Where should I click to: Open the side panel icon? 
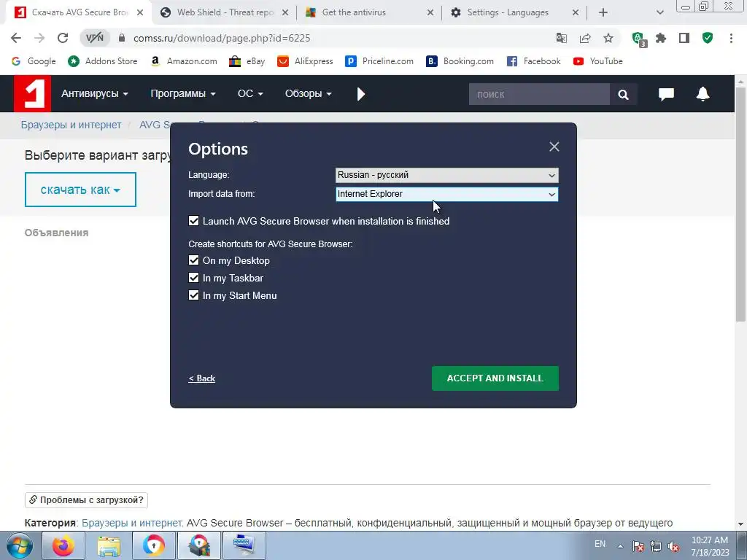click(x=684, y=38)
